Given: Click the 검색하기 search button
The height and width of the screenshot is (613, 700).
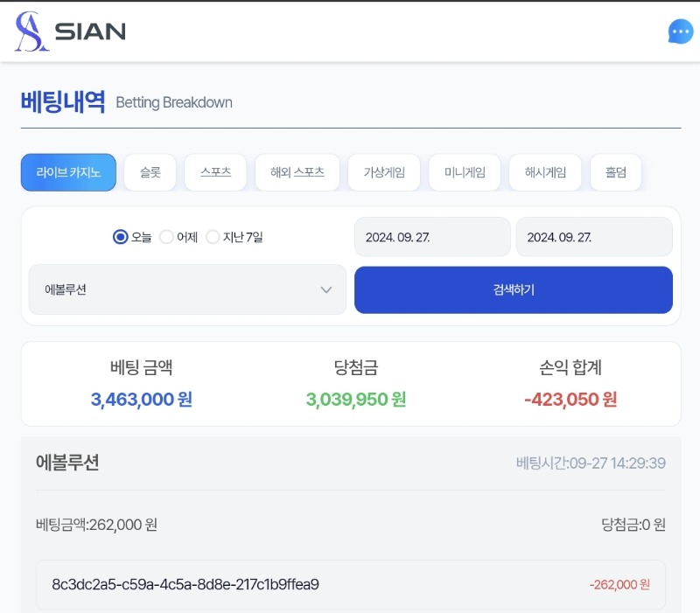Looking at the screenshot, I should [514, 290].
